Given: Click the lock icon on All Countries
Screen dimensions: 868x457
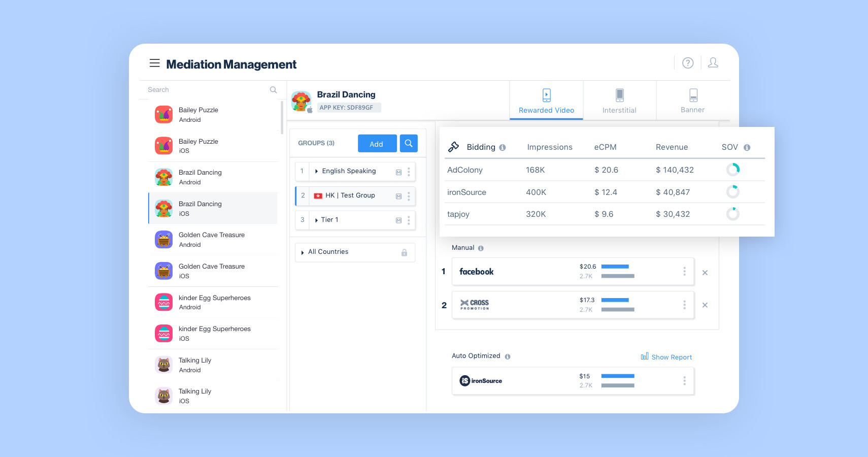Looking at the screenshot, I should tap(405, 252).
